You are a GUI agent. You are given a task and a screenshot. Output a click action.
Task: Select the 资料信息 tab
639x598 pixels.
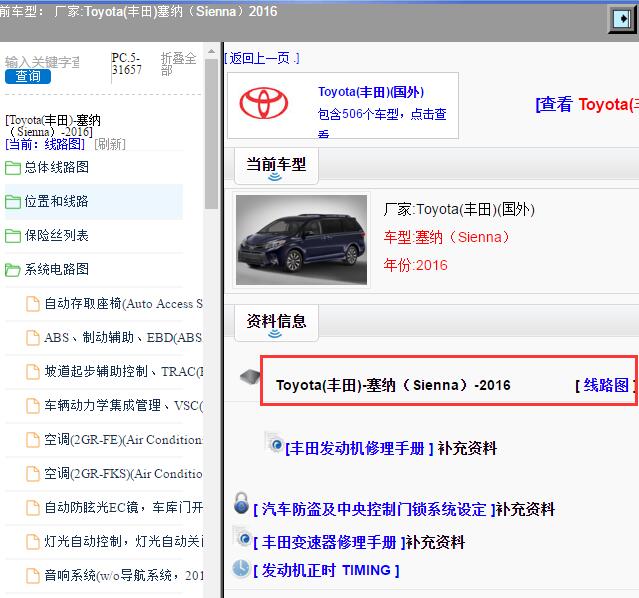pyautogui.click(x=276, y=323)
